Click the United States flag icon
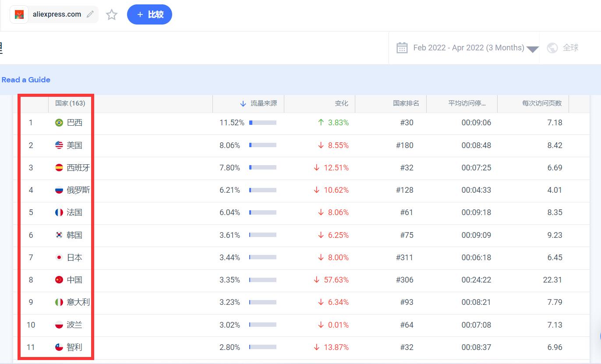Image resolution: width=601 pixels, height=364 pixels. [x=59, y=145]
